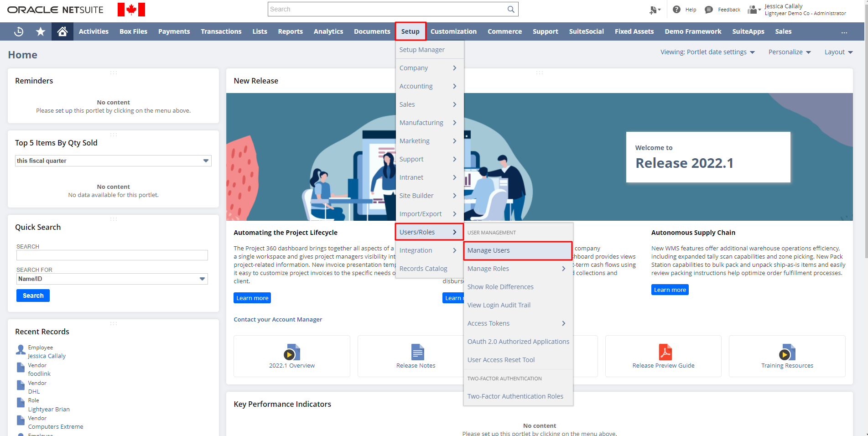
Task: Open the Personalize dropdown
Action: click(x=790, y=52)
